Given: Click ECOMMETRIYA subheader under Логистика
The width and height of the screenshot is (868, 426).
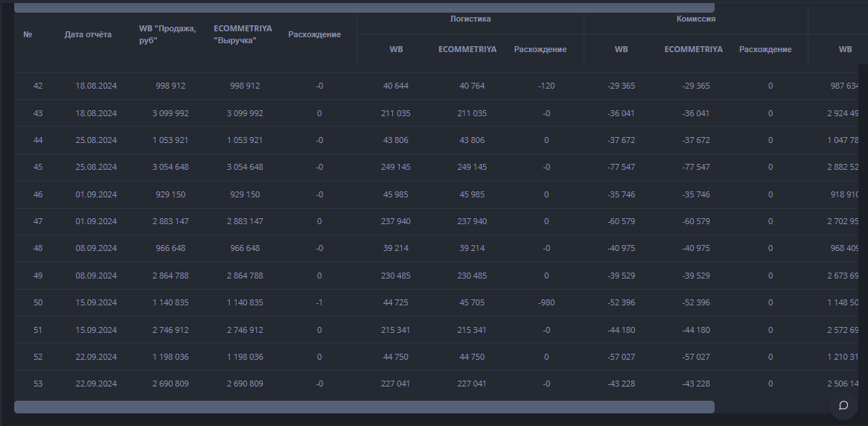Looking at the screenshot, I should point(467,49).
